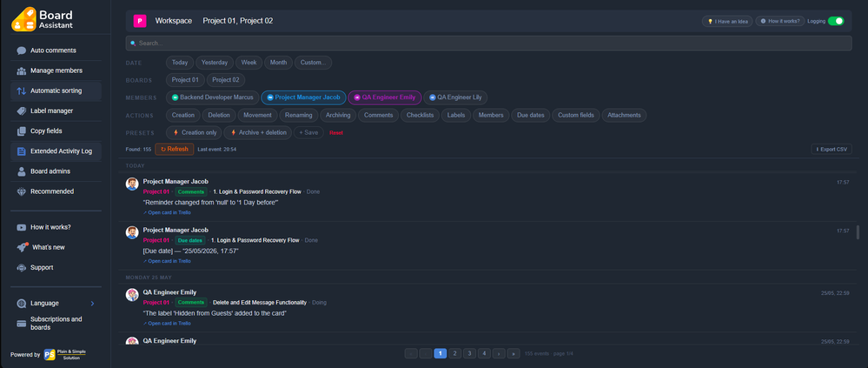Jump to last page of events
The image size is (868, 368).
[514, 353]
